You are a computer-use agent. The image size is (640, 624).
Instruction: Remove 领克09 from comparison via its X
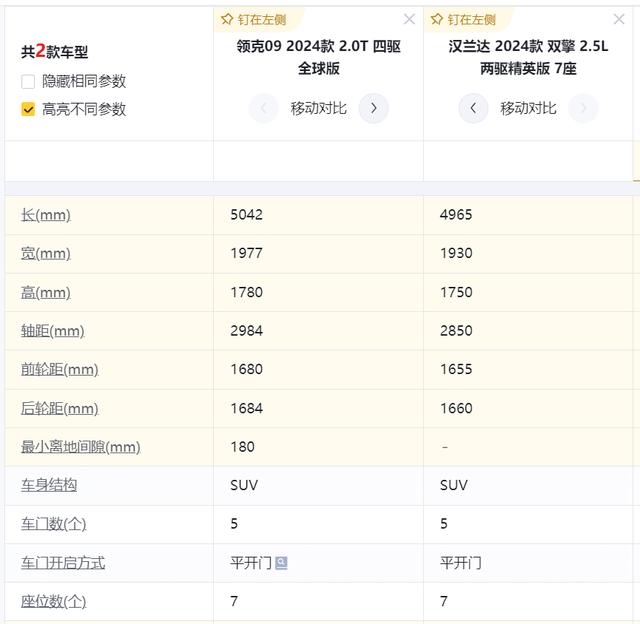click(x=409, y=19)
